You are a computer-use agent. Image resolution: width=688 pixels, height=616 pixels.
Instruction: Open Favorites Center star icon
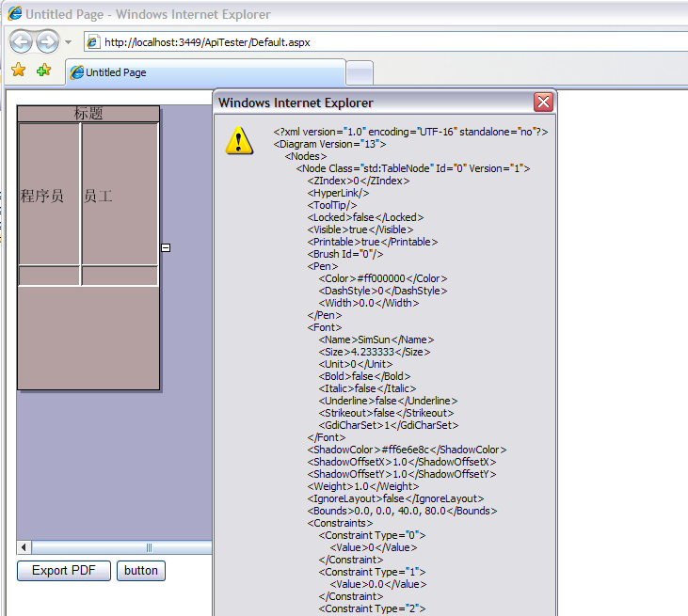(x=19, y=71)
